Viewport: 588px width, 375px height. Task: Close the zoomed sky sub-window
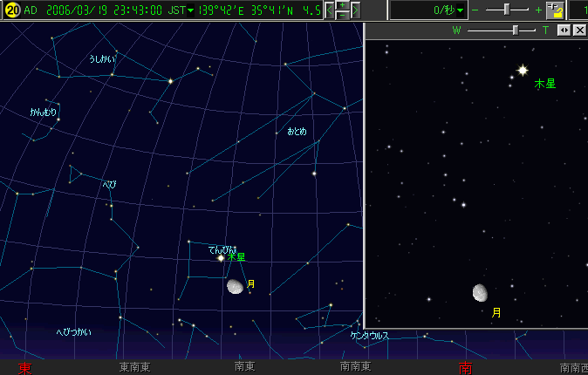pyautogui.click(x=579, y=30)
